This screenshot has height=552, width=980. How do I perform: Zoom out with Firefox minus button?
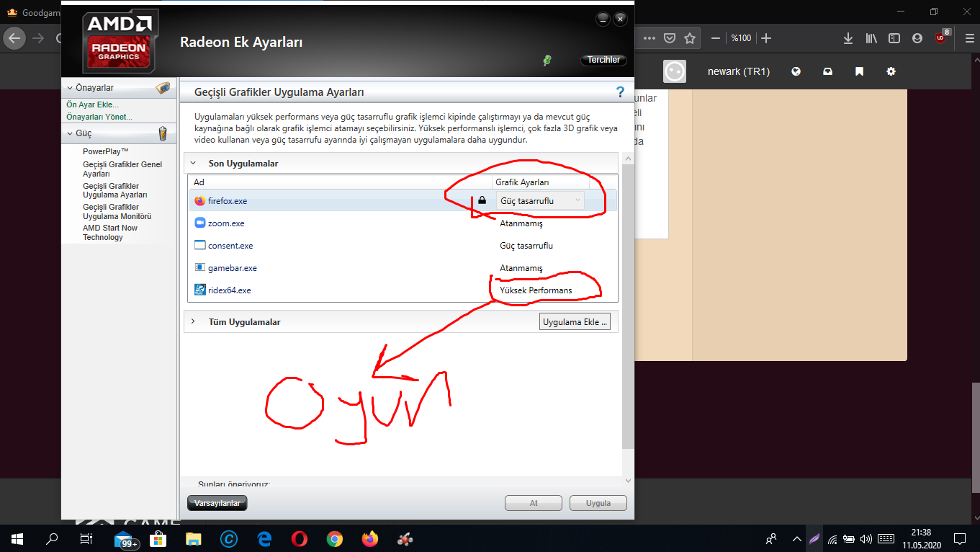[x=716, y=38]
